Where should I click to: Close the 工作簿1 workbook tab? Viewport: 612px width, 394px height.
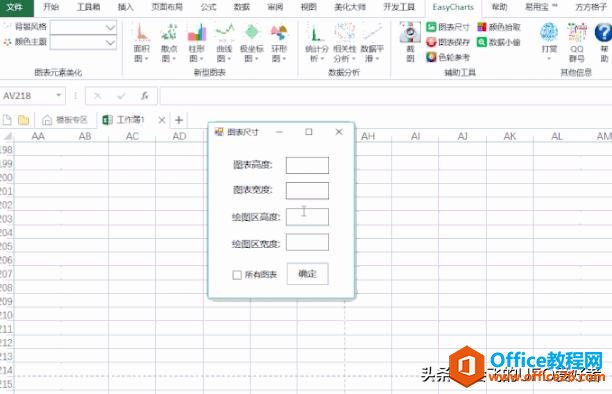point(162,120)
